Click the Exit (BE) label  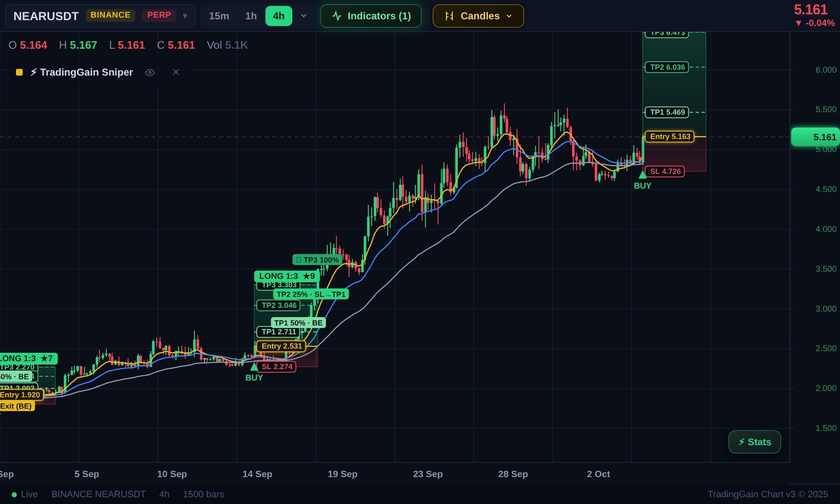[17, 406]
